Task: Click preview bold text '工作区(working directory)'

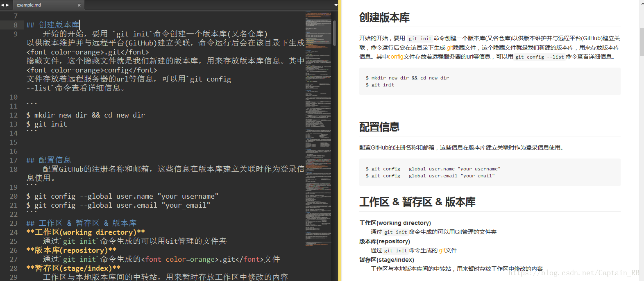Action: (395, 223)
